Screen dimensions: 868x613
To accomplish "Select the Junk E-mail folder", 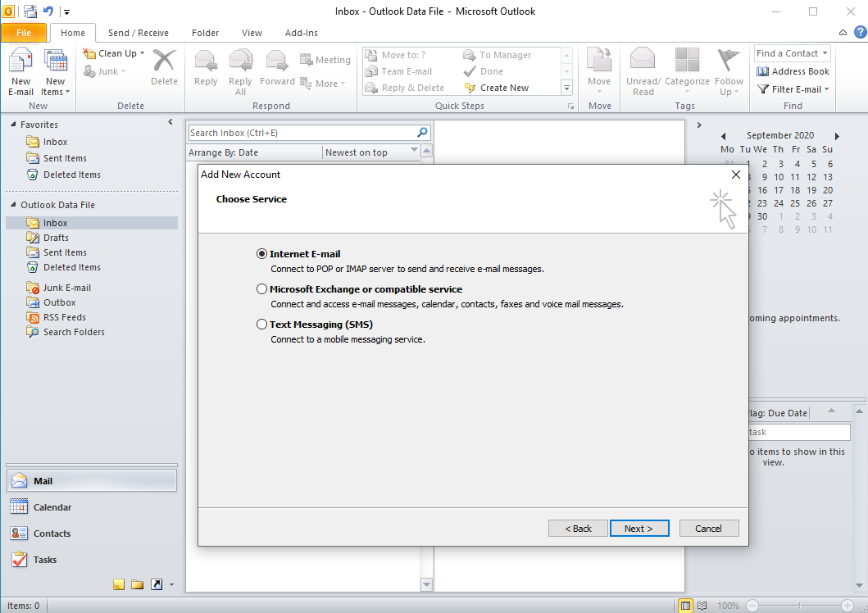I will pyautogui.click(x=67, y=288).
